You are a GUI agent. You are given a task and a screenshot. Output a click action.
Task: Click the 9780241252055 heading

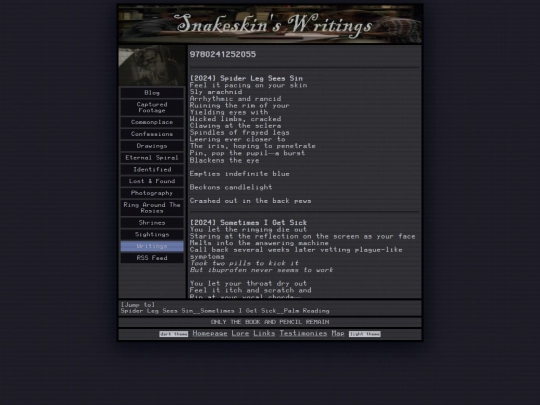pos(223,54)
